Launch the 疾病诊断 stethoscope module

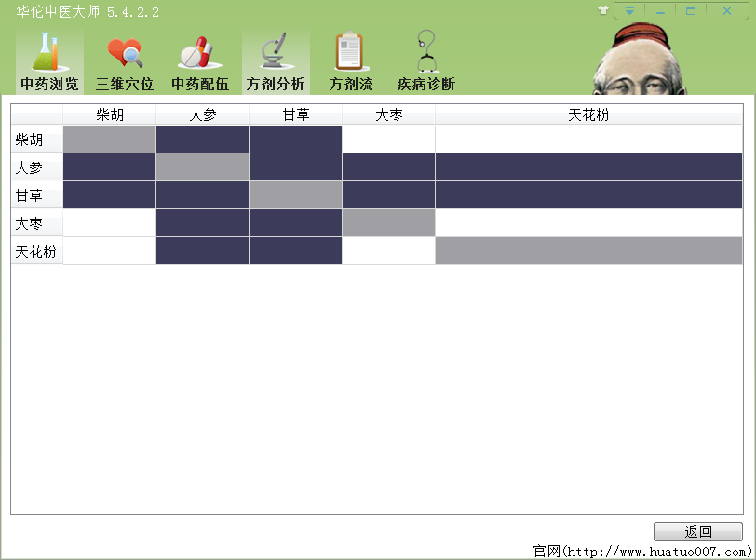click(x=425, y=61)
